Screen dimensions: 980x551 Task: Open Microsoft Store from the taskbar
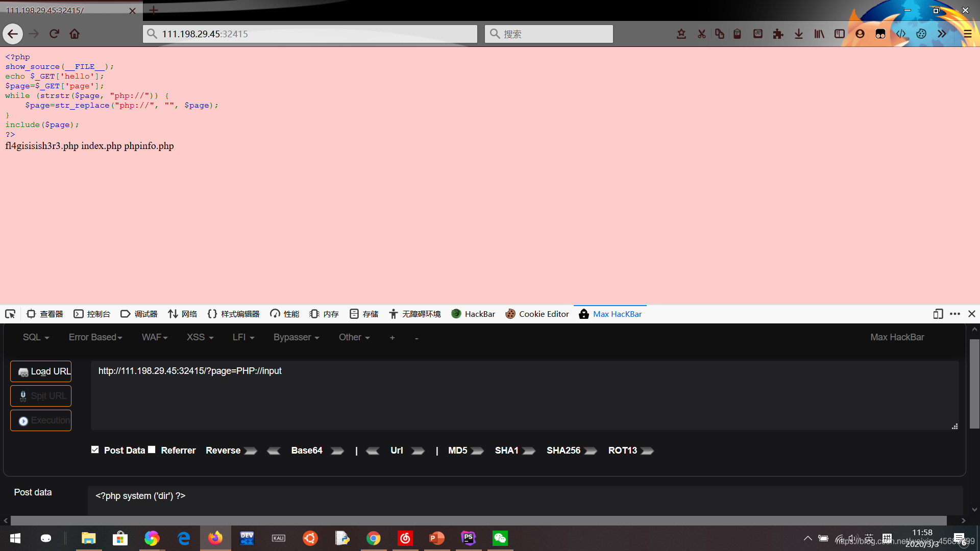pos(120,538)
